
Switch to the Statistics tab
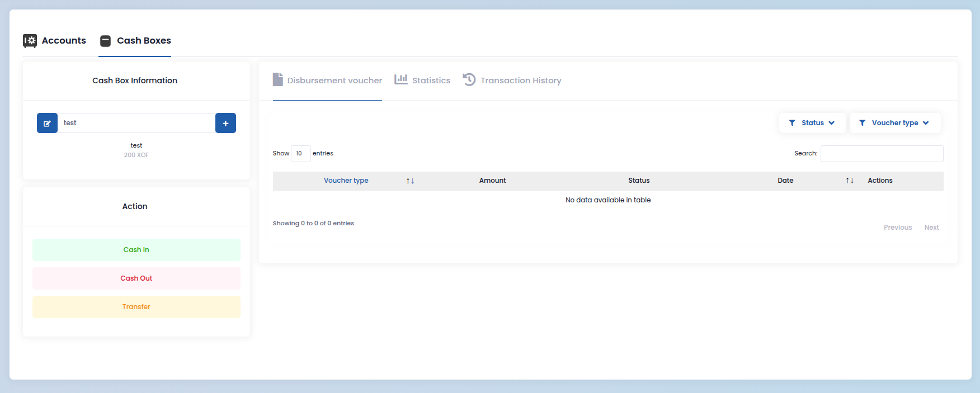422,81
